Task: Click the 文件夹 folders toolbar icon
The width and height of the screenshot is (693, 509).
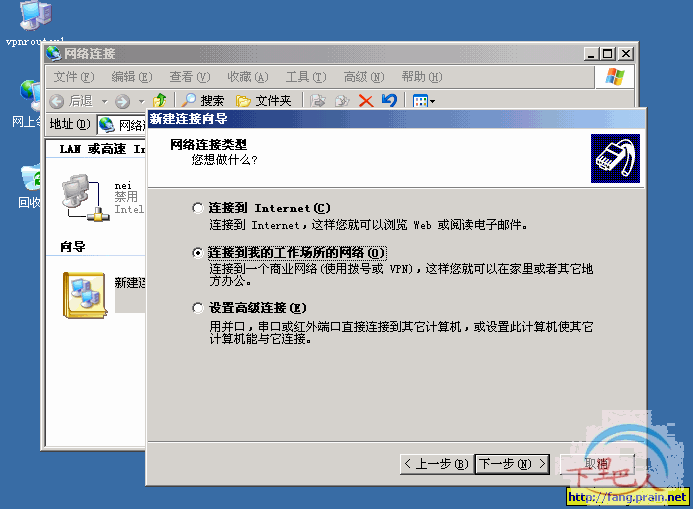Action: tap(263, 100)
